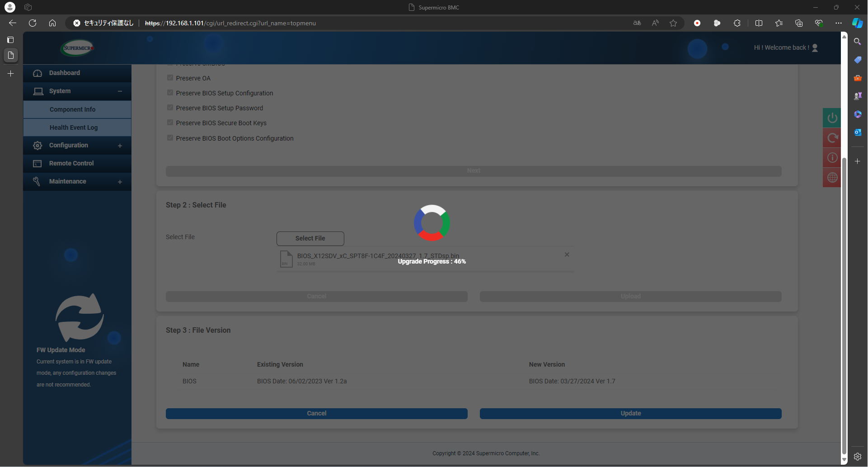Open Remote Control menu item

[x=77, y=164]
